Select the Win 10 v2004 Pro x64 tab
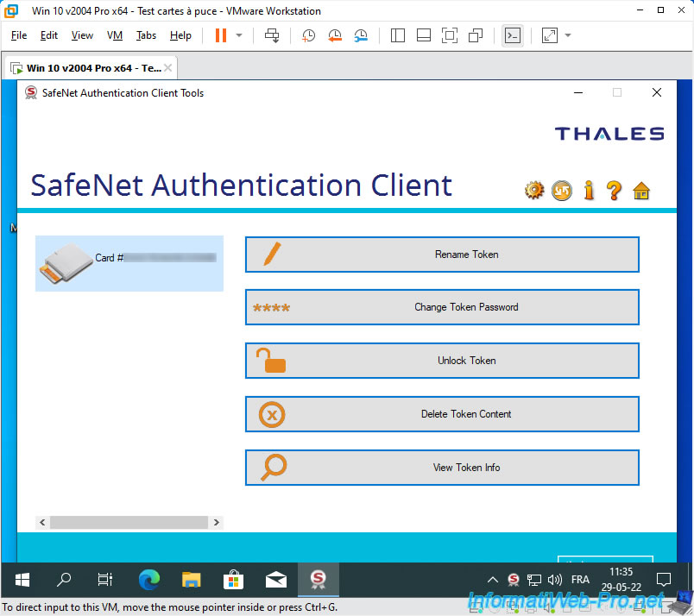The height and width of the screenshot is (616, 694). coord(90,68)
